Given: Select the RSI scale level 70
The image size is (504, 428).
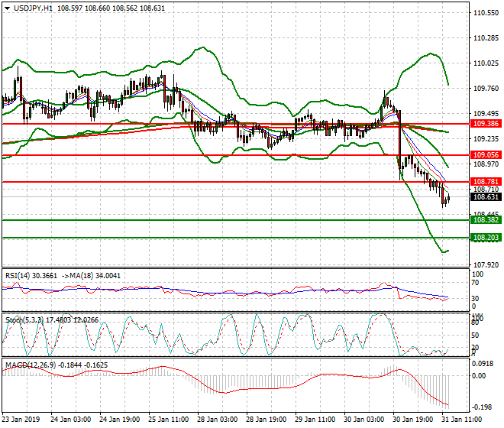Looking at the screenshot, I should [x=475, y=283].
